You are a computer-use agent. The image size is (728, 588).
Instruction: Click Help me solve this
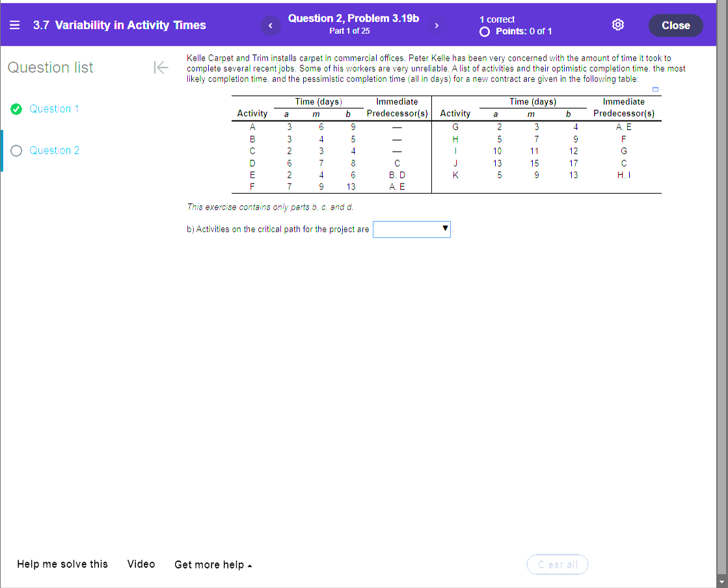[x=62, y=565]
